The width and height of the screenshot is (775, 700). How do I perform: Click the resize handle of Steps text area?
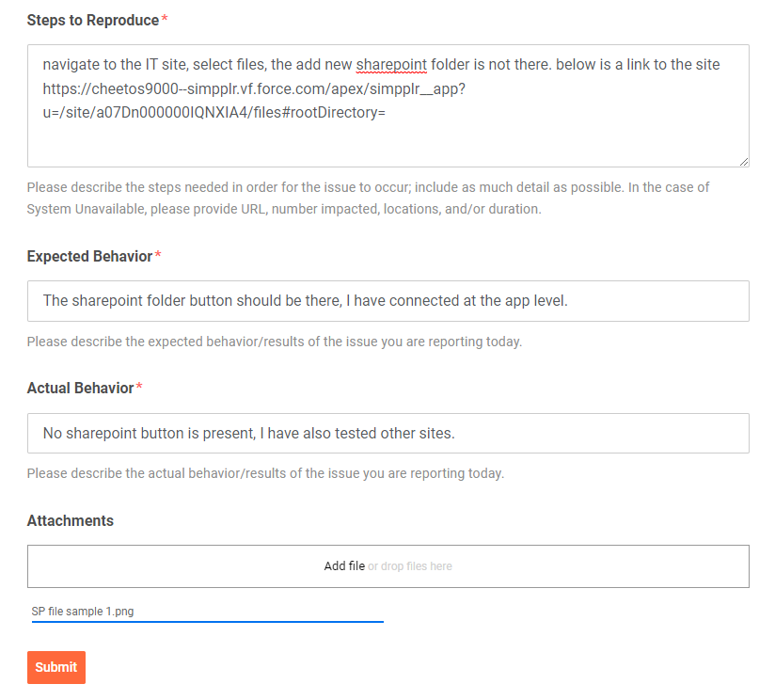click(744, 162)
